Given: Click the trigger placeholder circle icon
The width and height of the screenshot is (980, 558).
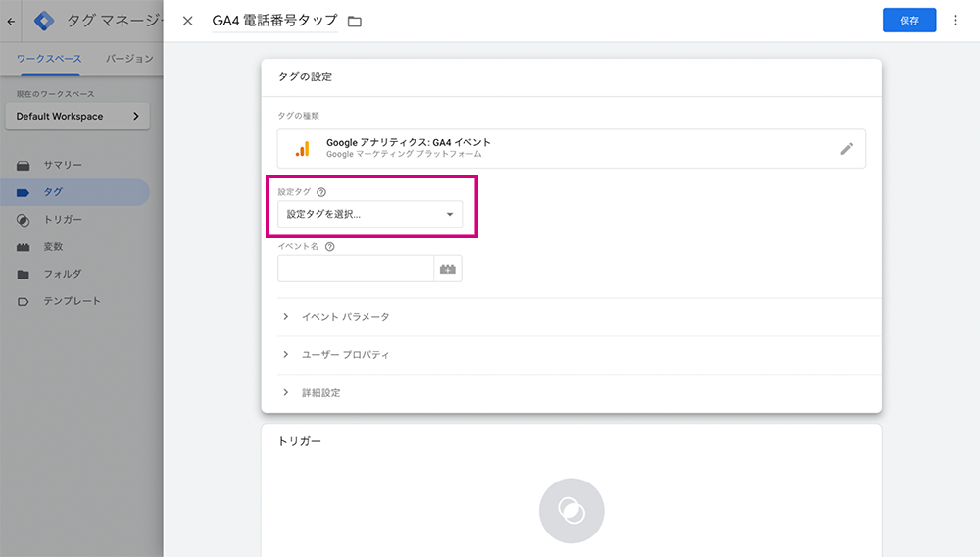Looking at the screenshot, I should click(x=571, y=511).
